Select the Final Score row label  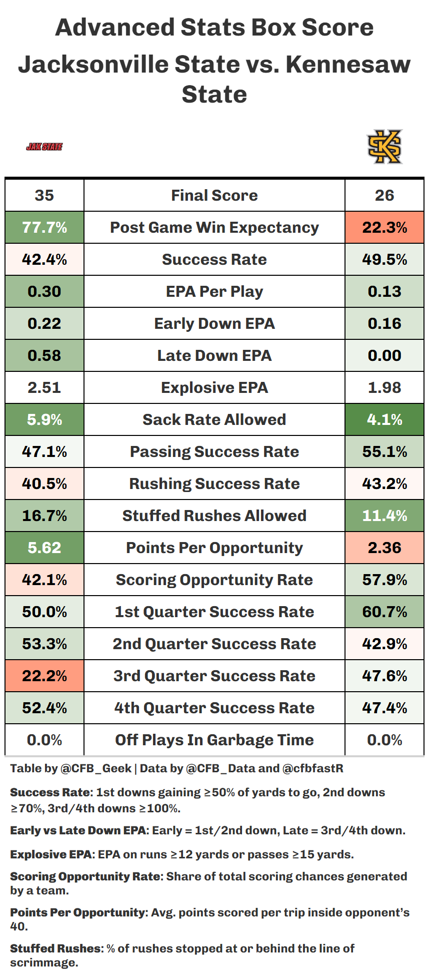coord(214,195)
